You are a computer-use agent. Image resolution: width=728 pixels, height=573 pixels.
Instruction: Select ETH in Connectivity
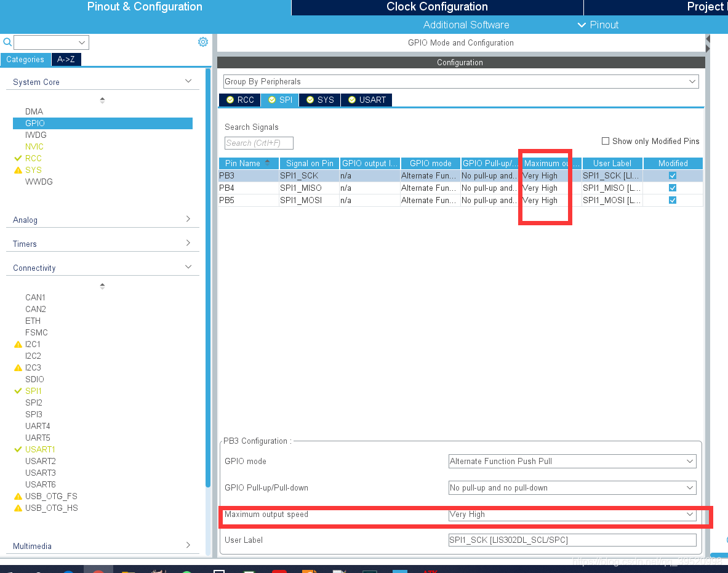point(33,321)
